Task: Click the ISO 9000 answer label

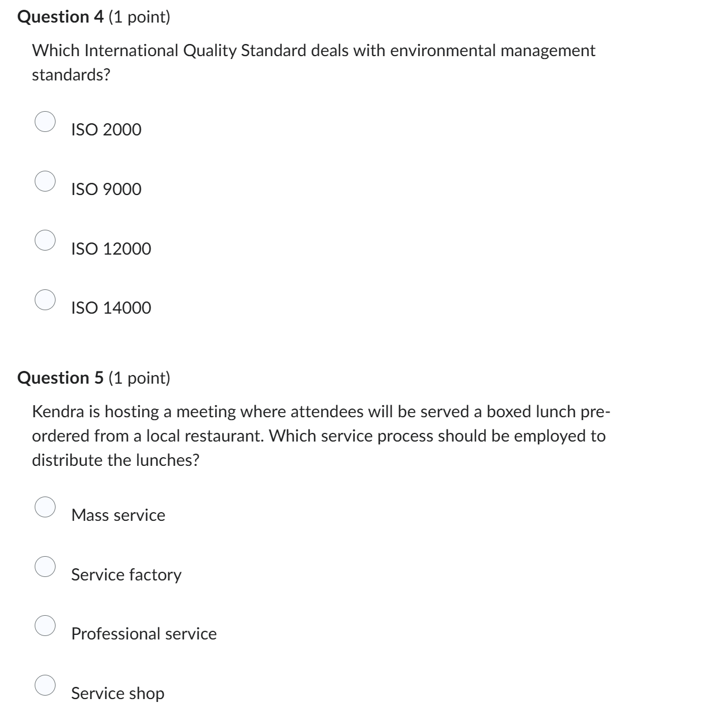Action: pos(105,189)
